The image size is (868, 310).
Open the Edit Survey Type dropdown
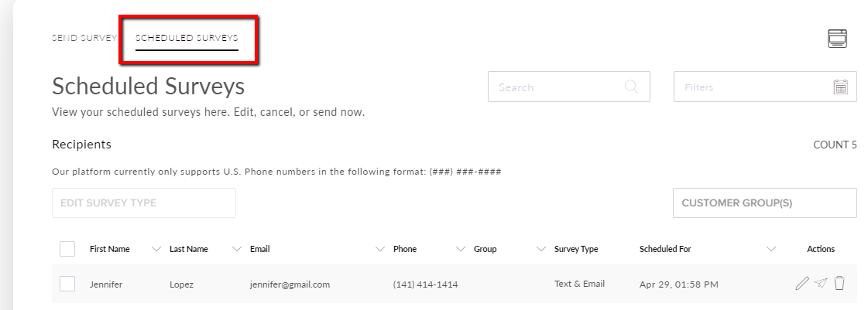(143, 203)
